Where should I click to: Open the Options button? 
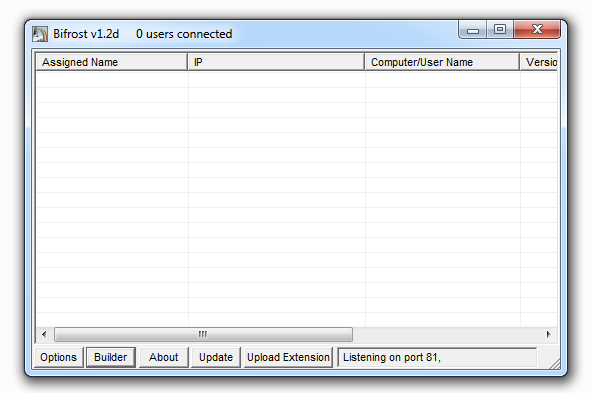pyautogui.click(x=59, y=357)
